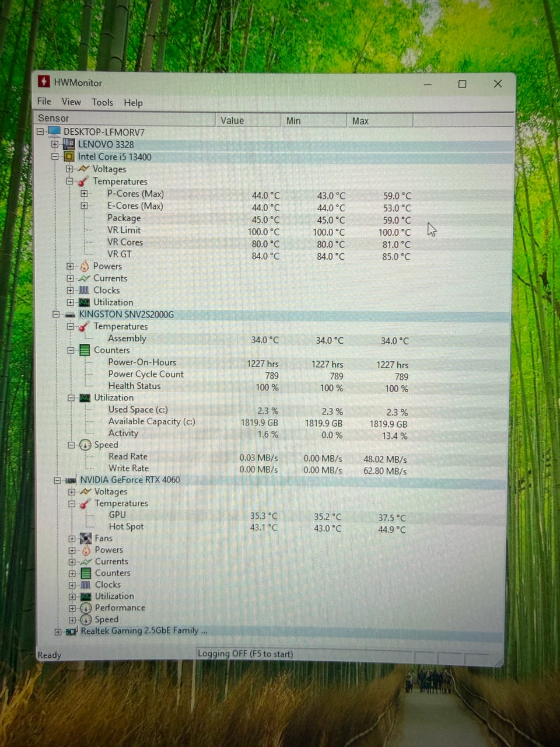Viewport: 560px width, 747px height.
Task: Expand the CPU Powers node
Action: 70,266
